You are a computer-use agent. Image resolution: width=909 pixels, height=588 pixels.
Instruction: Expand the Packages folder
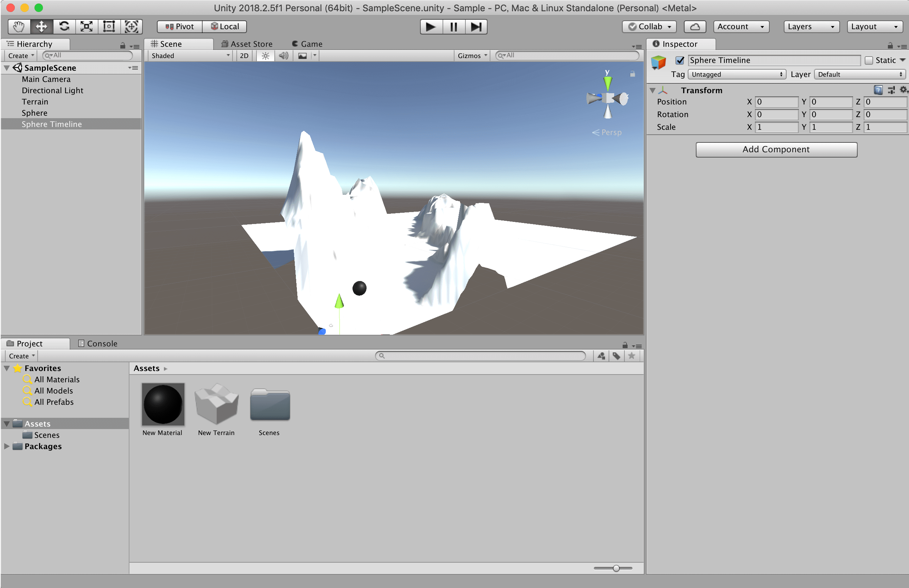click(6, 446)
